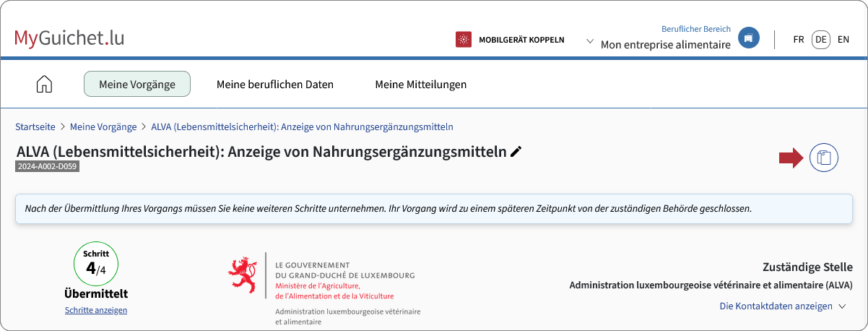Open the blue business space avatar icon
The height and width of the screenshot is (331, 868).
[x=749, y=38]
